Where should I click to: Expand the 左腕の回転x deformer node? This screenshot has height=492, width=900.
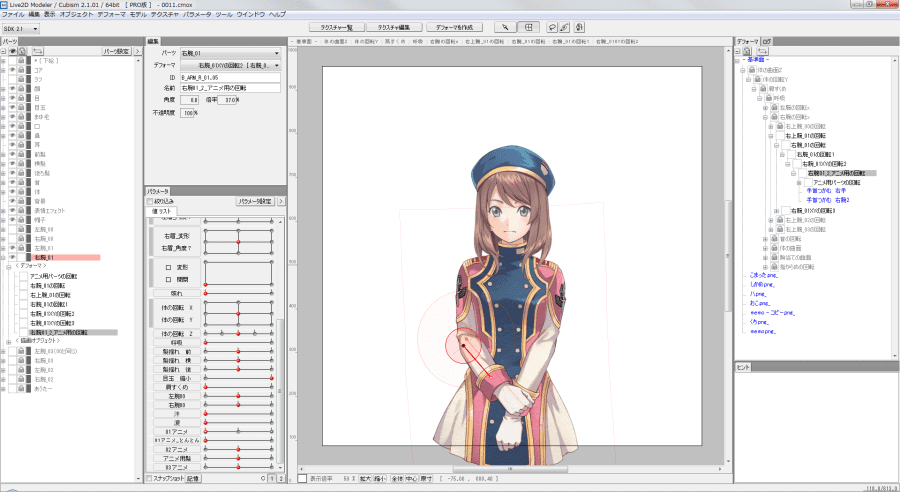pyautogui.click(x=765, y=107)
